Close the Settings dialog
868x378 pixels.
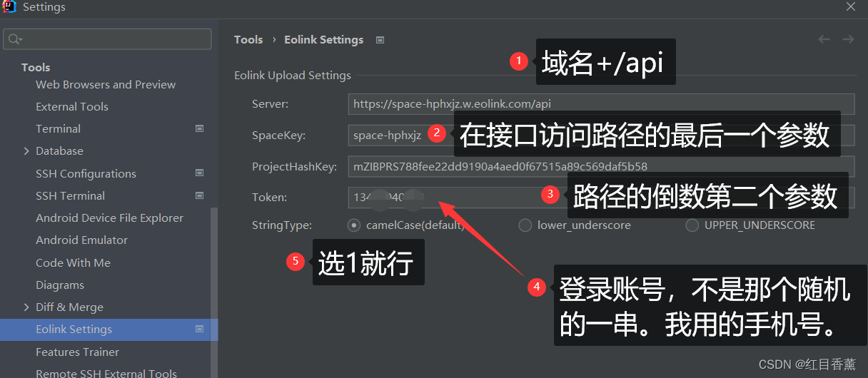pyautogui.click(x=851, y=6)
